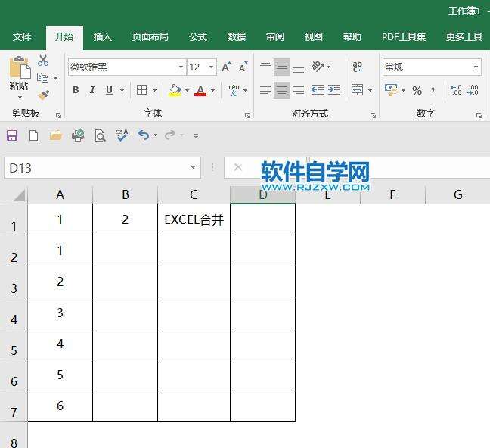The image size is (490, 448).
Task: Toggle center horizontal alignment
Action: click(x=282, y=90)
